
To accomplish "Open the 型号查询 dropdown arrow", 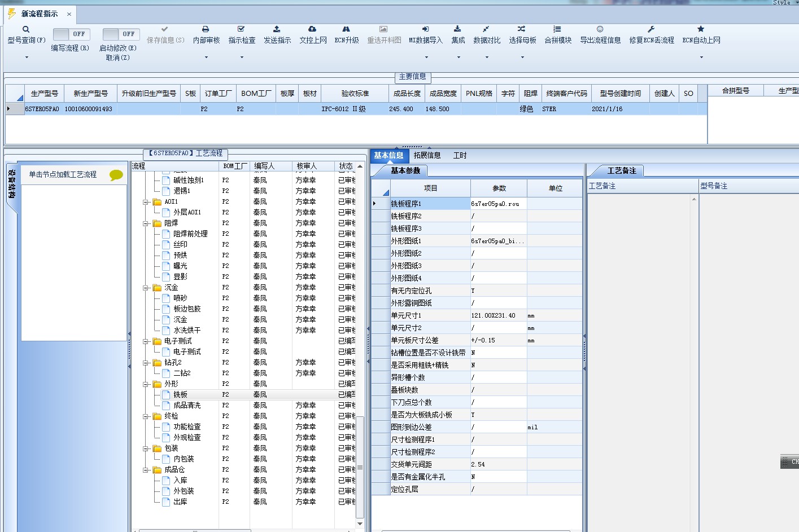I will point(27,57).
